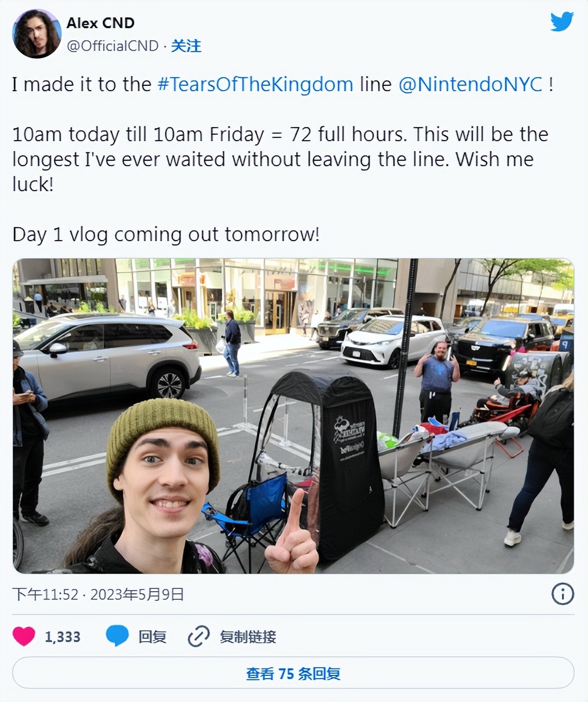Viewport: 588px width, 702px height.
Task: Click the 查看 75 条回复 button
Action: 293,673
